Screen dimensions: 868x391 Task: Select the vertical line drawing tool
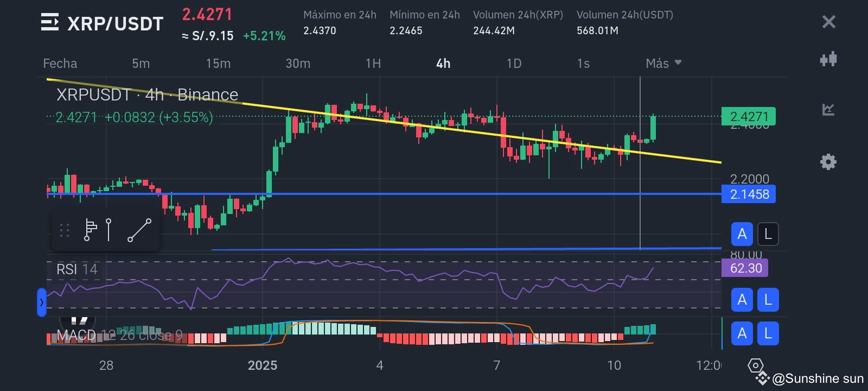point(109,230)
